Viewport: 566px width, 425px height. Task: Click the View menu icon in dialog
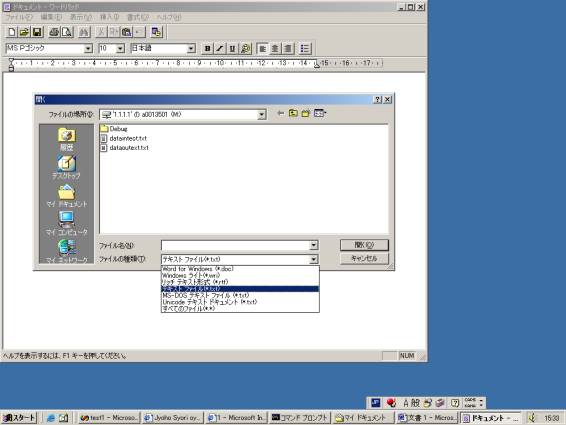pyautogui.click(x=320, y=113)
